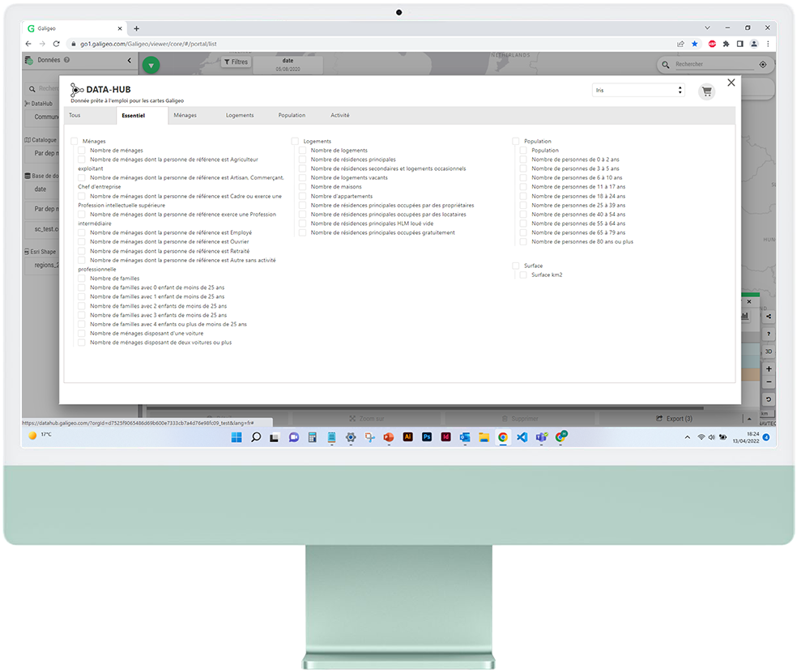Viewport: 797px width, 672px height.
Task: Expand the Export options arrow
Action: point(752,419)
